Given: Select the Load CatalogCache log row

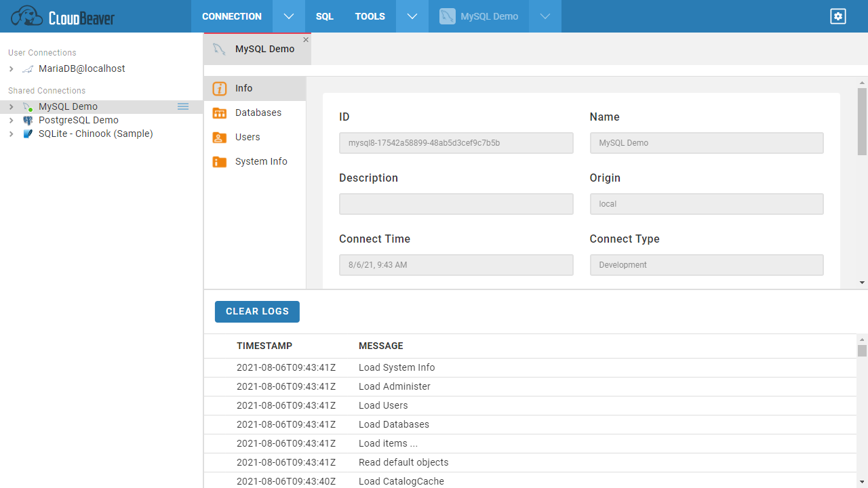Looking at the screenshot, I should [530, 481].
